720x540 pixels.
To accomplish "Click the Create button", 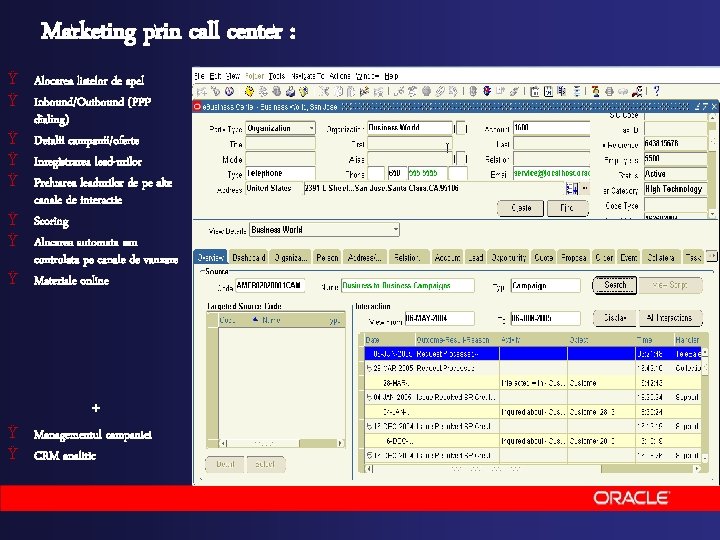I will pyautogui.click(x=521, y=208).
